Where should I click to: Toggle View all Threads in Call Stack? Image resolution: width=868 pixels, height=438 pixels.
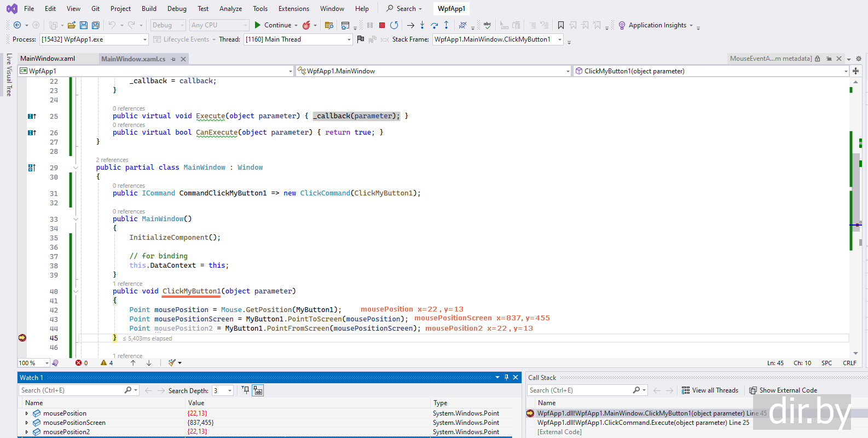[x=710, y=390]
